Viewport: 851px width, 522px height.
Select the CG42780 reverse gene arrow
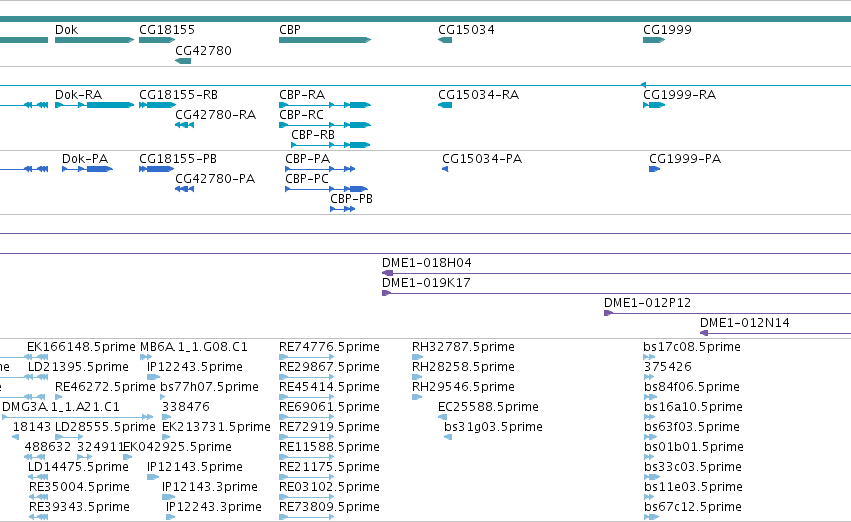[x=183, y=61]
